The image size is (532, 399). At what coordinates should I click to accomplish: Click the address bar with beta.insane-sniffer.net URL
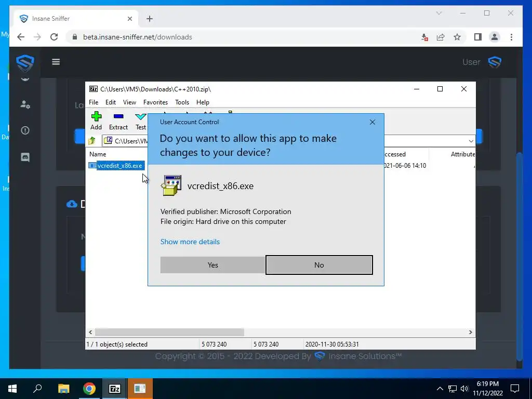pyautogui.click(x=244, y=37)
